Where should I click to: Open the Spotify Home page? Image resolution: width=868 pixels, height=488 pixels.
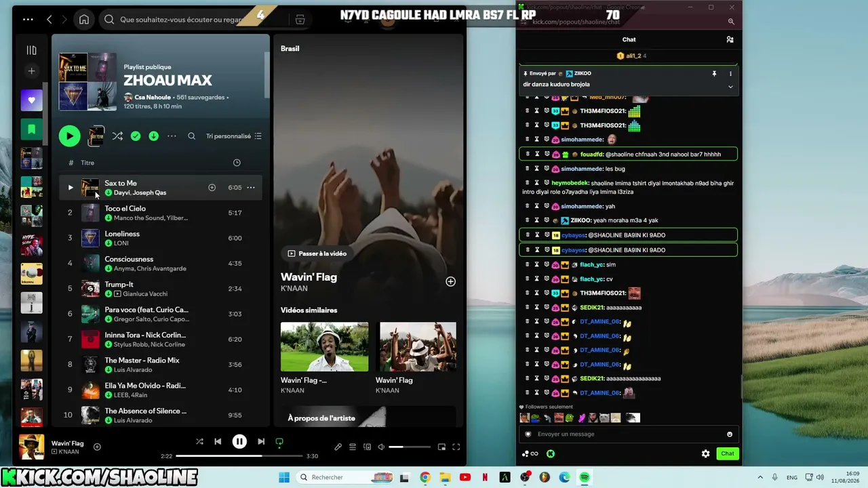pos(84,20)
